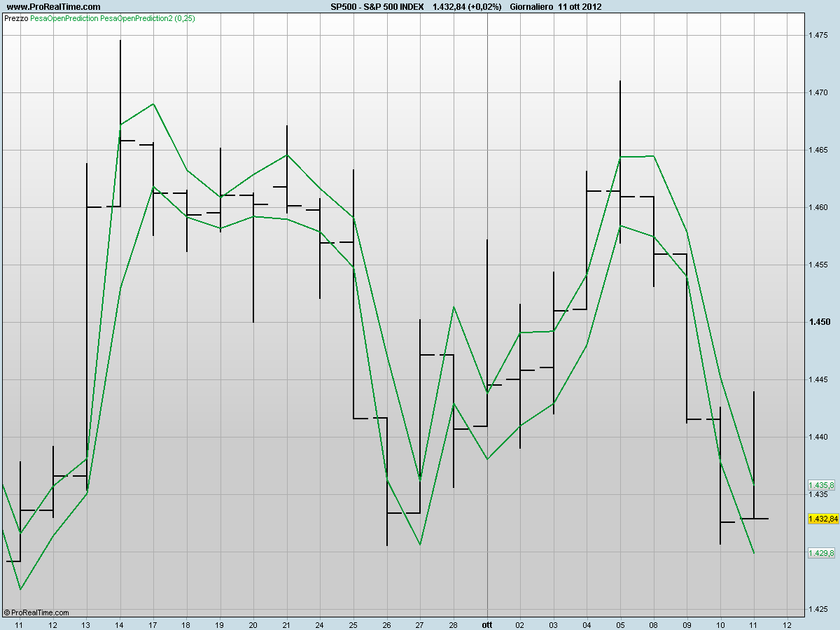Click the 1.432,84 (+0,02%) quote value in header
The width and height of the screenshot is (840, 630).
[x=467, y=6]
